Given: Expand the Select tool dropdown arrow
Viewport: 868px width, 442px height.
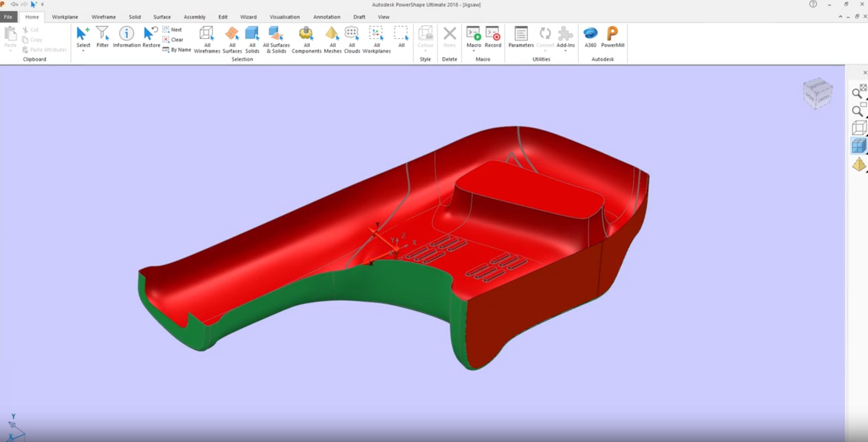Looking at the screenshot, I should (83, 51).
